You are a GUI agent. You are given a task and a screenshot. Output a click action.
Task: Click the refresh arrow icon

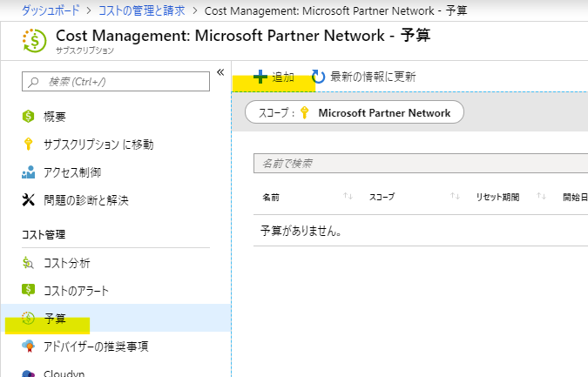pos(318,77)
